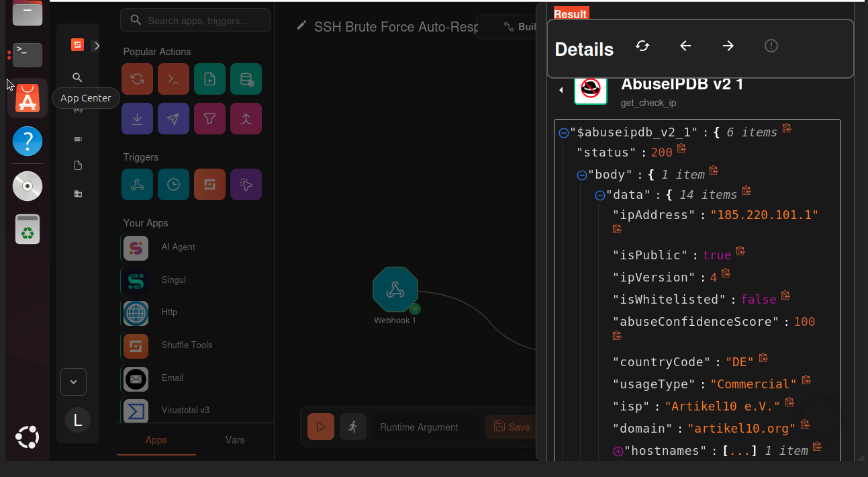Open the Shuffle logo in left sidebar
Viewport: 868px width, 477px height.
pyautogui.click(x=78, y=45)
